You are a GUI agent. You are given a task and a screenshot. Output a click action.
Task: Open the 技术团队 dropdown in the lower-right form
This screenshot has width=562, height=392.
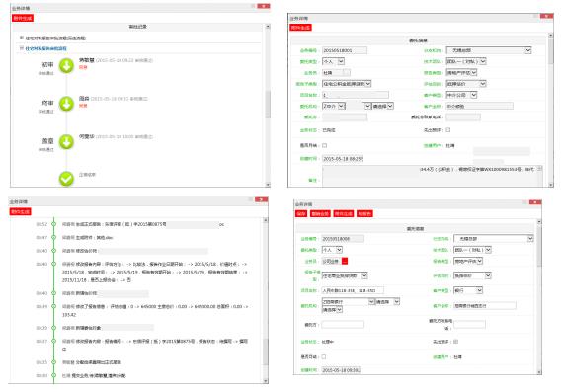[472, 250]
